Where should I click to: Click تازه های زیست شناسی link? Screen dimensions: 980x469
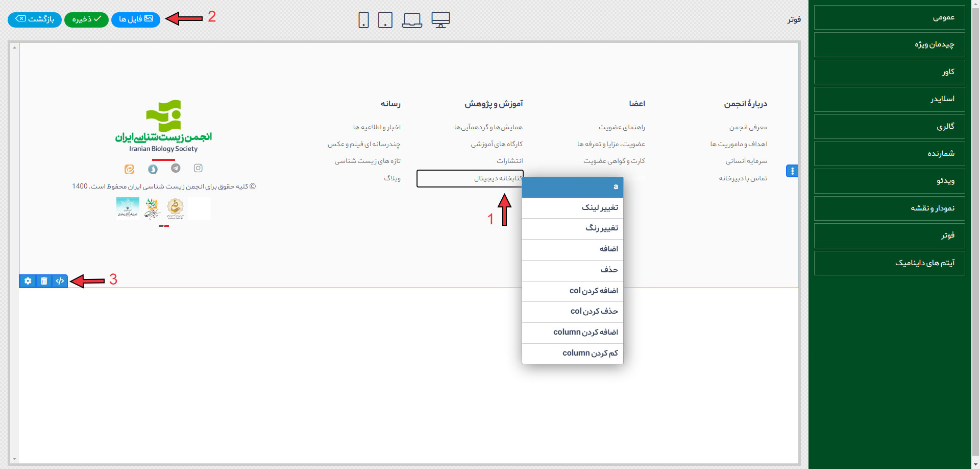(367, 161)
